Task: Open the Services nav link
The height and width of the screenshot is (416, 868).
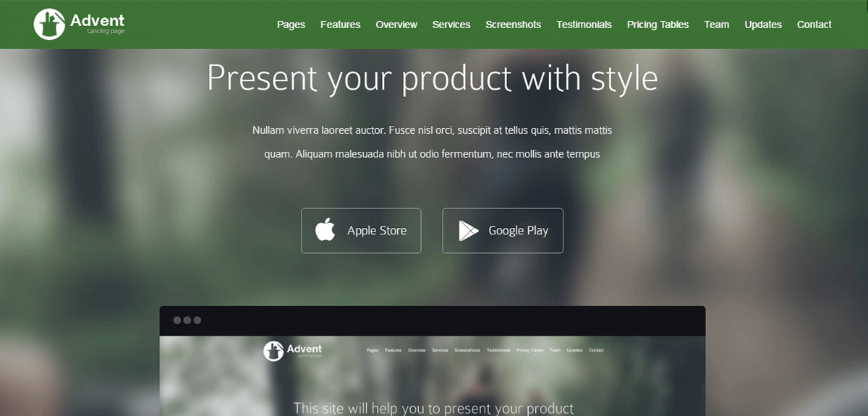Action: [451, 25]
